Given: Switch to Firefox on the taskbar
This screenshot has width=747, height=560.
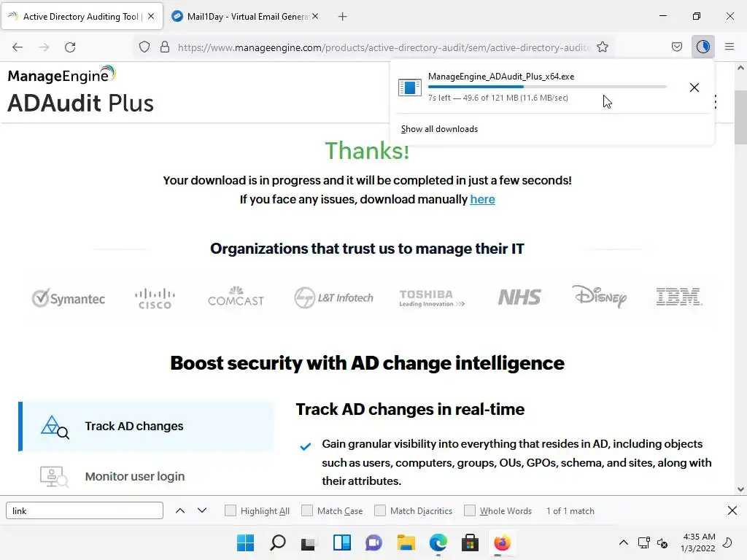Looking at the screenshot, I should coord(502,542).
